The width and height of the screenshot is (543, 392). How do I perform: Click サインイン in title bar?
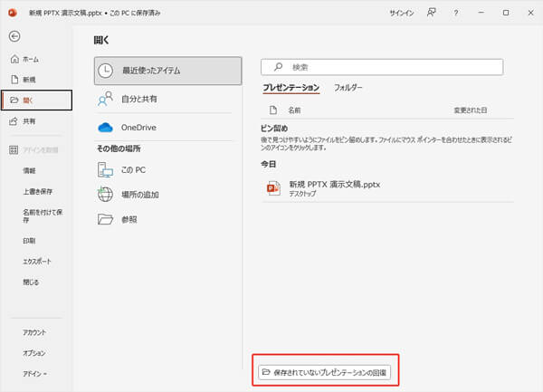pyautogui.click(x=401, y=13)
